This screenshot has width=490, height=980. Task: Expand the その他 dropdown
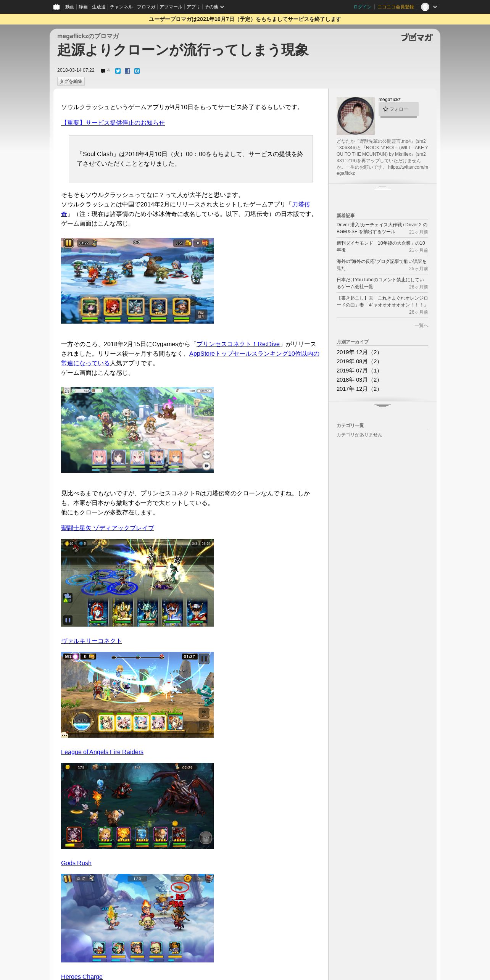point(214,7)
